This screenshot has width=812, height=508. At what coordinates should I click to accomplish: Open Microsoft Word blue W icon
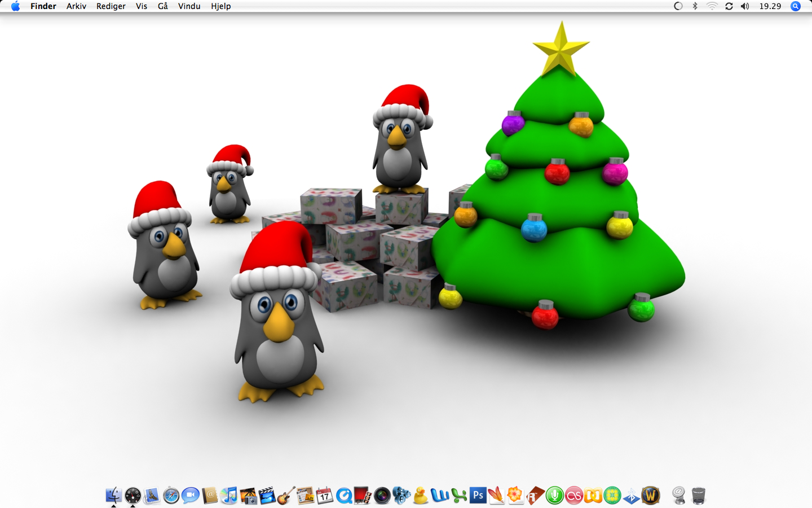(x=439, y=496)
